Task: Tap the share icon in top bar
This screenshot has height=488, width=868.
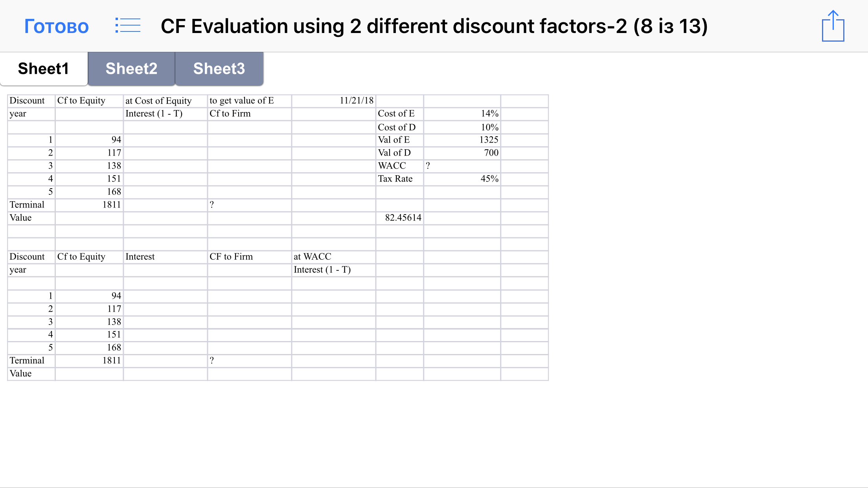Action: [833, 26]
